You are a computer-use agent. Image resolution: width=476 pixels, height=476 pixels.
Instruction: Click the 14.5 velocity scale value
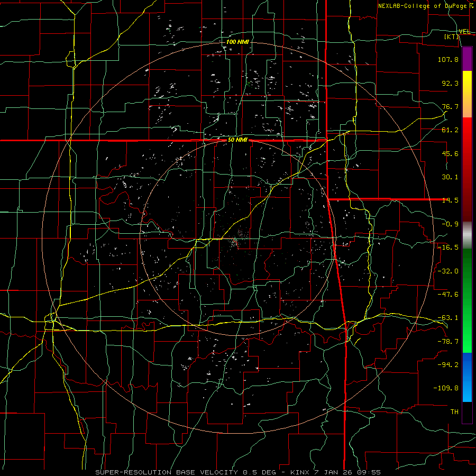point(450,200)
